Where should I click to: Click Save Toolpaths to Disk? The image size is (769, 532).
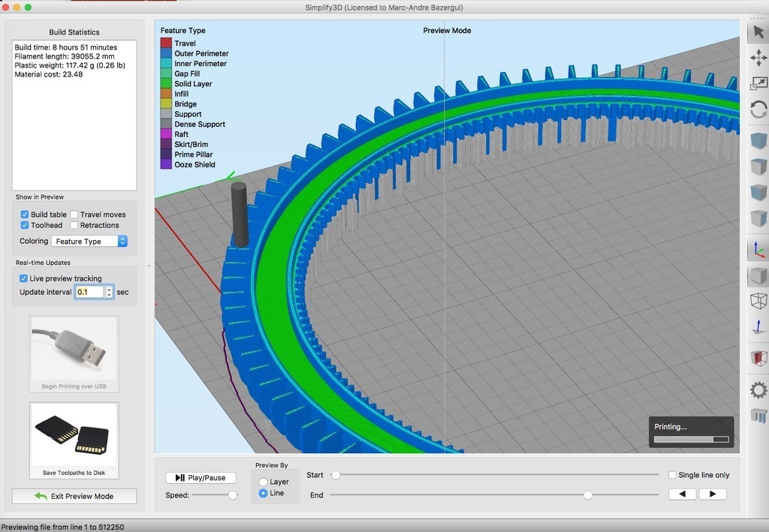74,440
